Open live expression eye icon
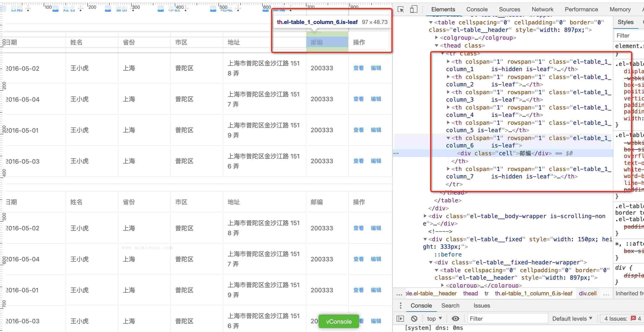Screen dimensions: 644x332 pyautogui.click(x=455, y=318)
